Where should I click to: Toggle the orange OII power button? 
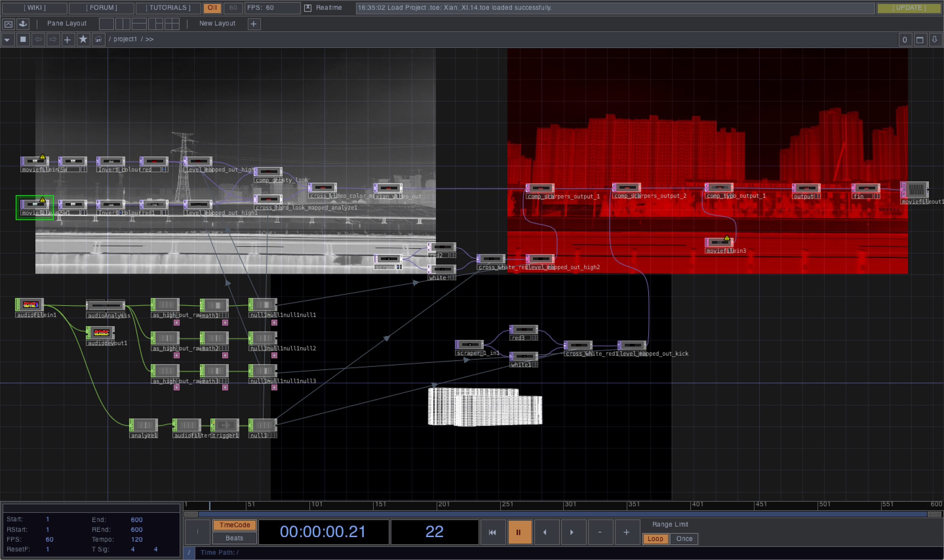(212, 8)
